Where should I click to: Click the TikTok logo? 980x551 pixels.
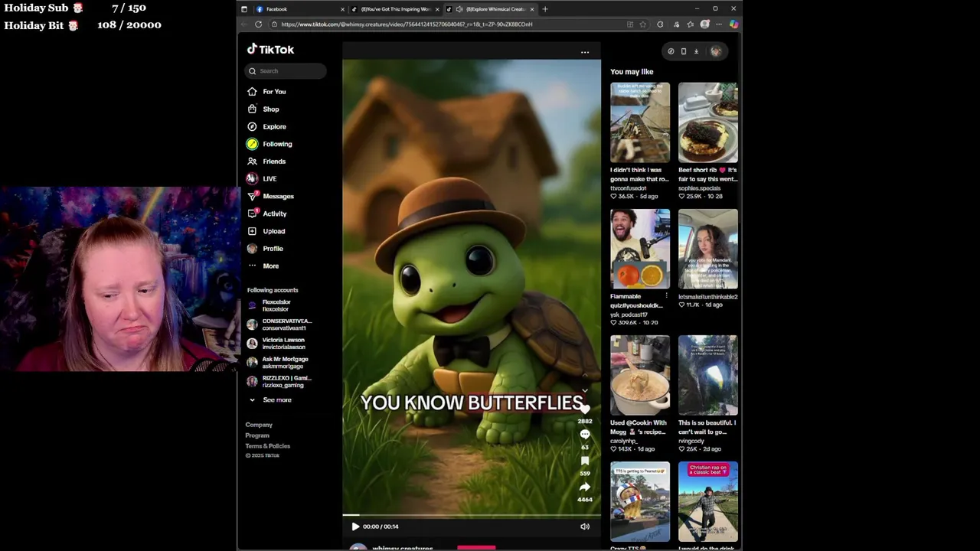(x=270, y=49)
